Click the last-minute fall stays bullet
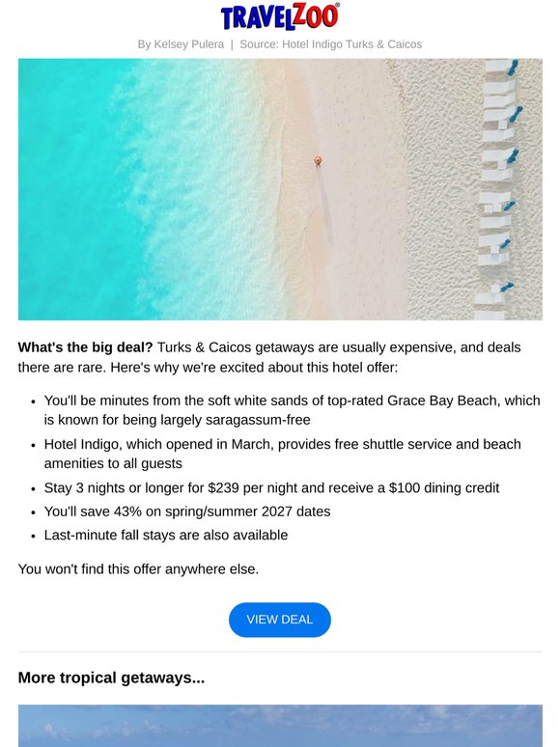The width and height of the screenshot is (560, 747). click(x=166, y=535)
